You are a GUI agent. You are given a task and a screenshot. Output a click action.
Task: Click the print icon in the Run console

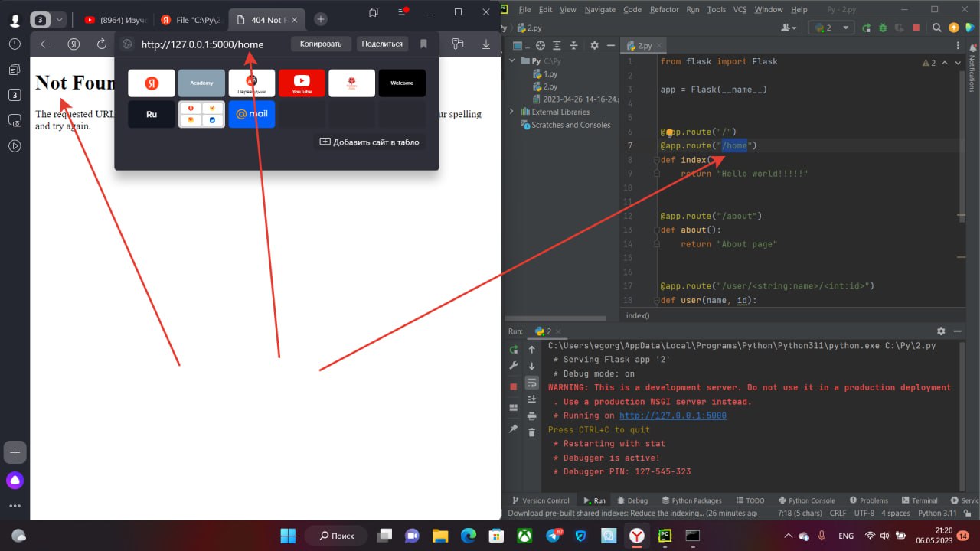[531, 416]
